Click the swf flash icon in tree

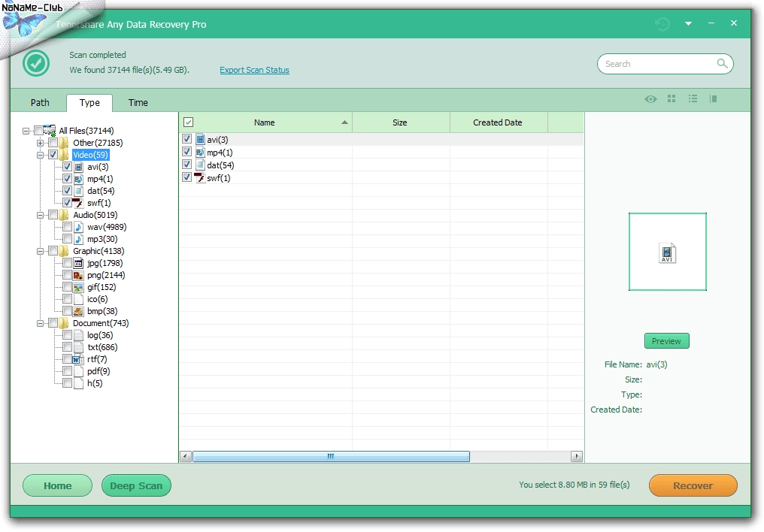pos(78,203)
